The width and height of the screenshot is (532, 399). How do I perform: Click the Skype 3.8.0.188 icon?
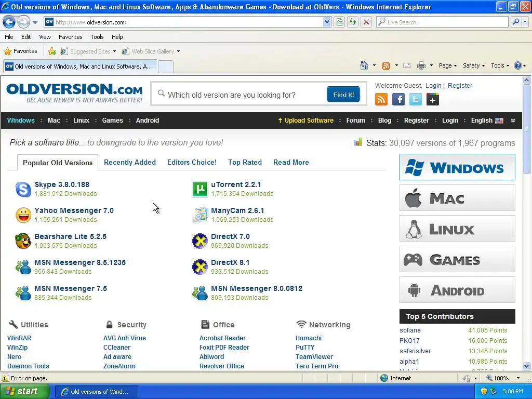tap(23, 189)
